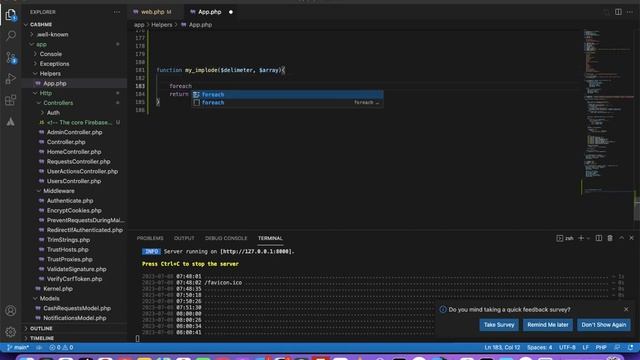Viewport: 640px width, 360px height.
Task: Open the Explorer view in activity bar
Action: click(11, 15)
